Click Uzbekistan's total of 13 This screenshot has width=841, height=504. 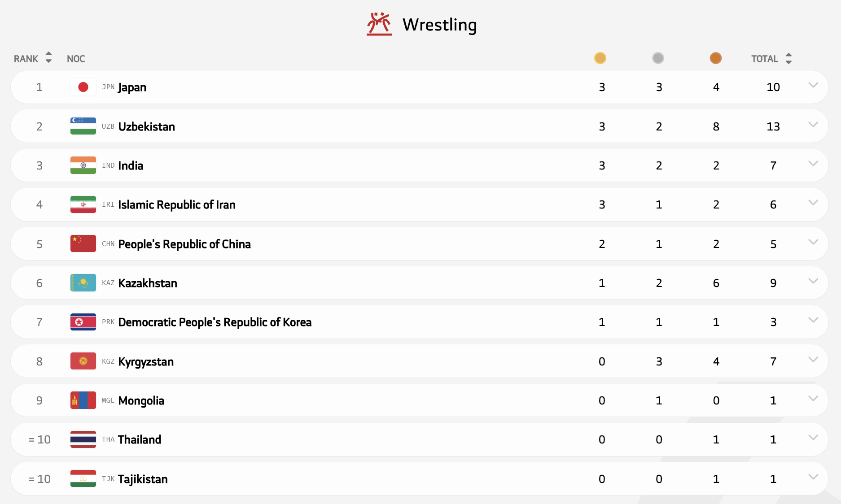pyautogui.click(x=773, y=126)
